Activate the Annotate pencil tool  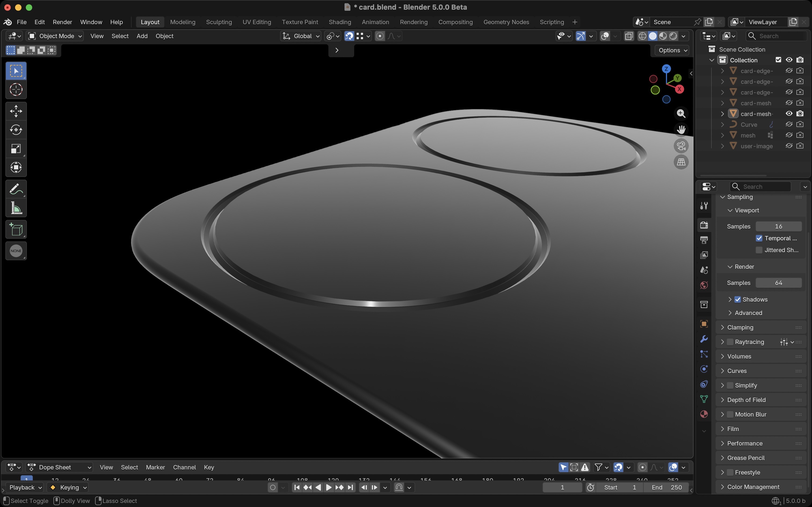16,189
